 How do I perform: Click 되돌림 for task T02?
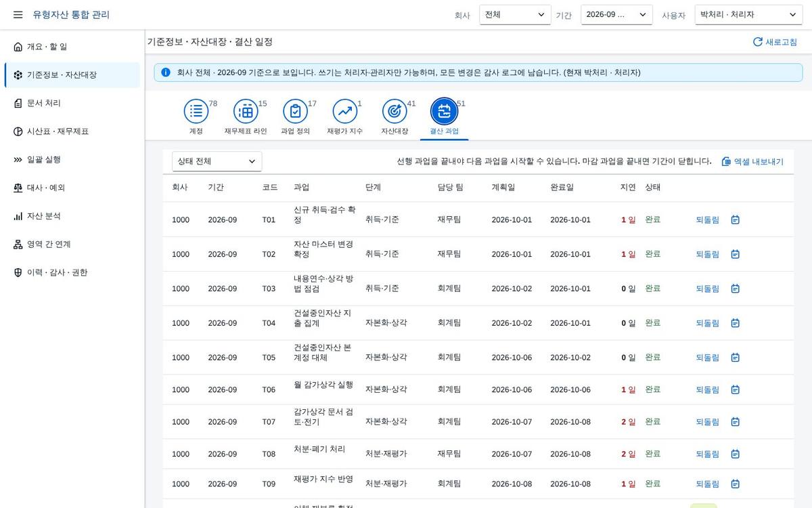coord(708,254)
